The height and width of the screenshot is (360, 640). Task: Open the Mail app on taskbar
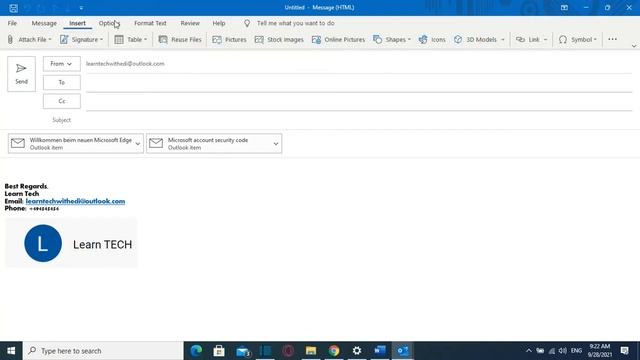[x=243, y=351]
